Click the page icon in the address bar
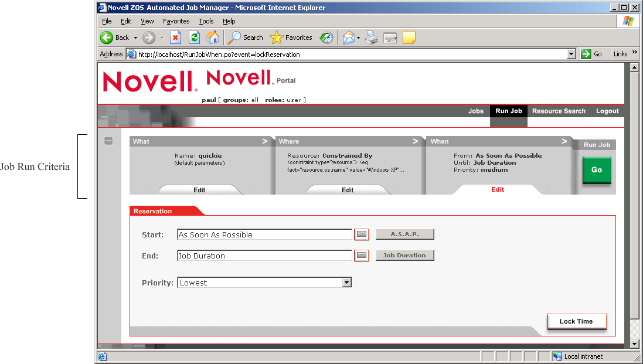Screen dimensions: 643x364 pyautogui.click(x=131, y=54)
